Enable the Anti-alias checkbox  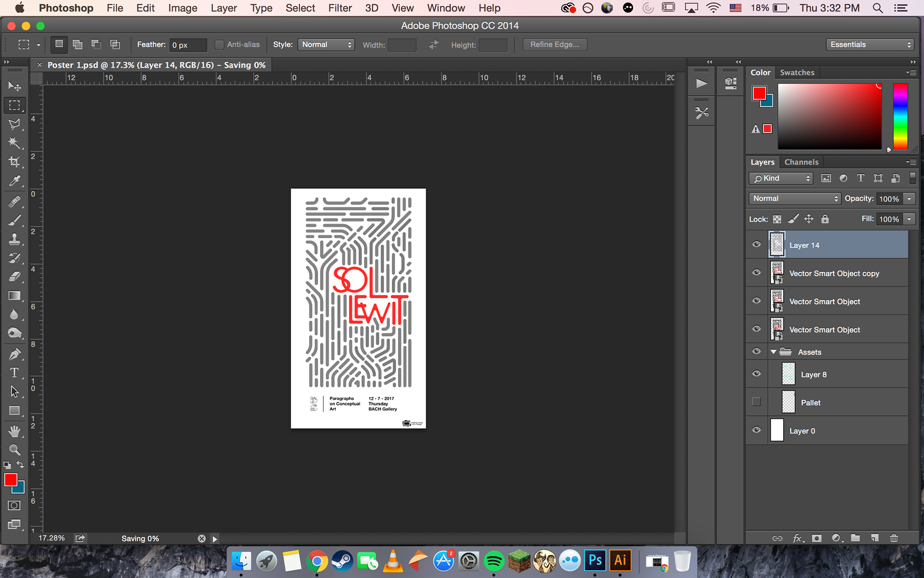point(219,45)
